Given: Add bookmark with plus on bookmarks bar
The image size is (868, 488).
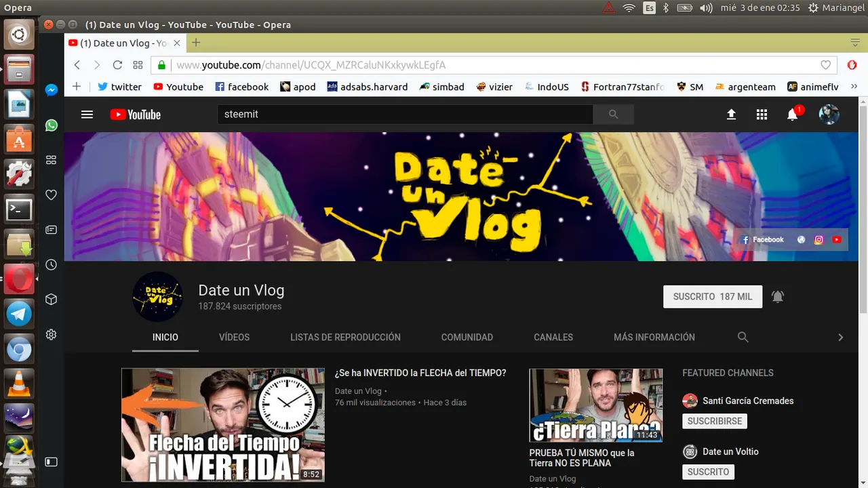Looking at the screenshot, I should pyautogui.click(x=77, y=87).
